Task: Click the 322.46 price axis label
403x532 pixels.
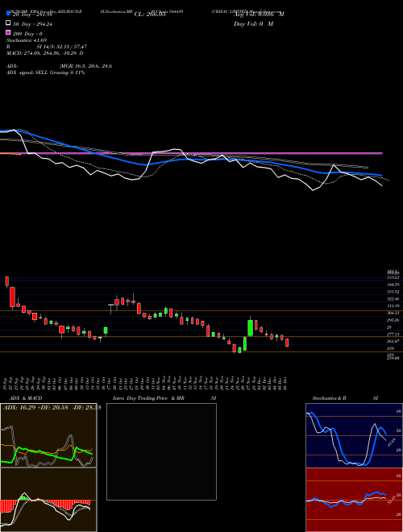Action: point(393,299)
